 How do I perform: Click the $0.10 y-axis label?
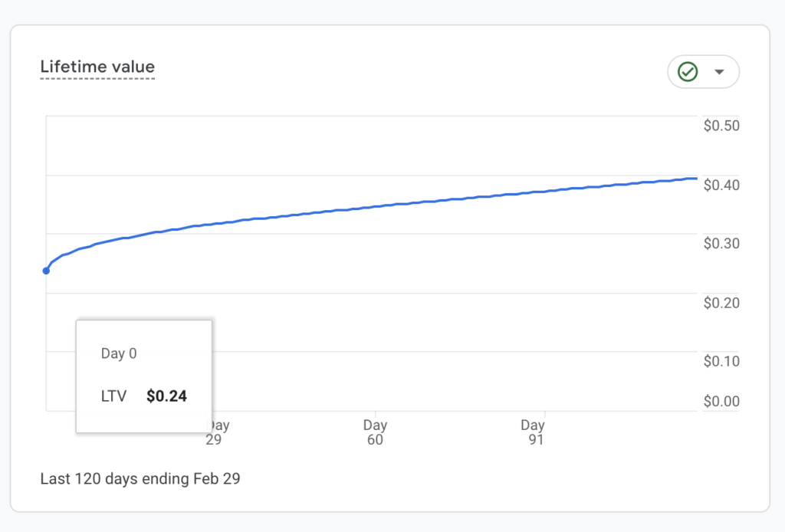click(x=721, y=361)
